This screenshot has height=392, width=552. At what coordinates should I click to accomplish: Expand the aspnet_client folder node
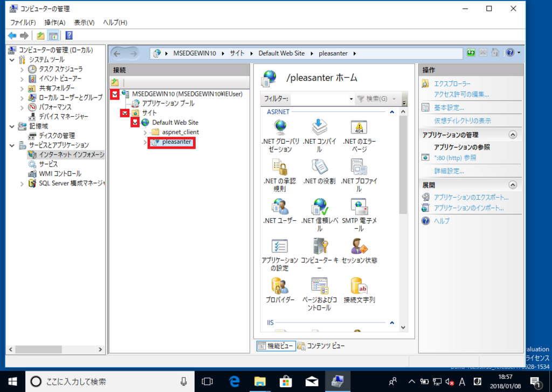pos(146,132)
